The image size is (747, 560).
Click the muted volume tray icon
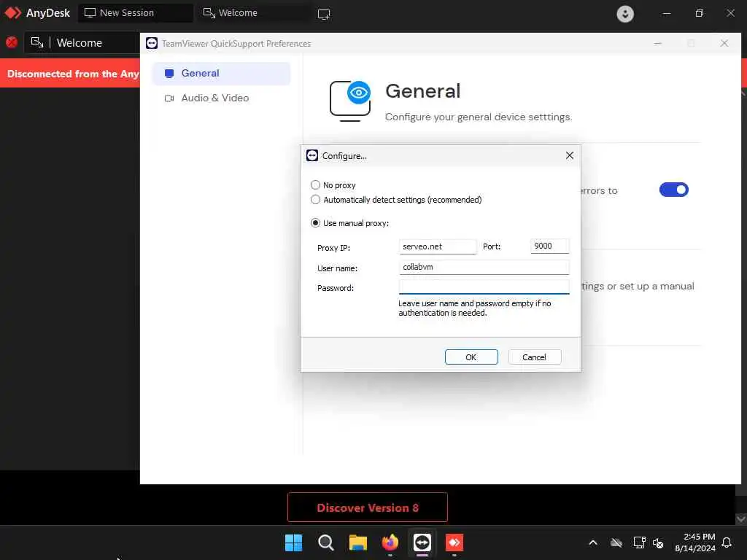[x=658, y=542]
